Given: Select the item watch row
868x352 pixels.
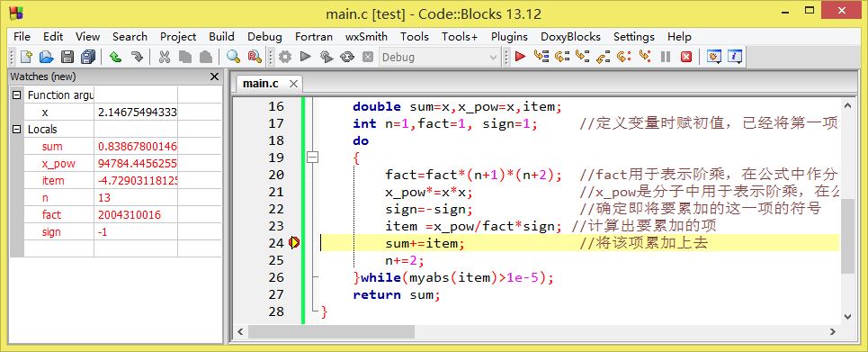Looking at the screenshot, I should tap(115, 181).
